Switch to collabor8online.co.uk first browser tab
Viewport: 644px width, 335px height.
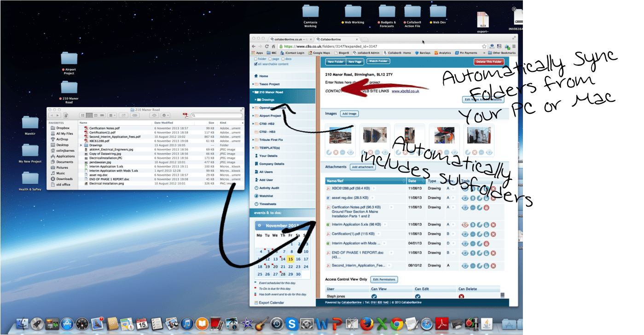coord(291,39)
